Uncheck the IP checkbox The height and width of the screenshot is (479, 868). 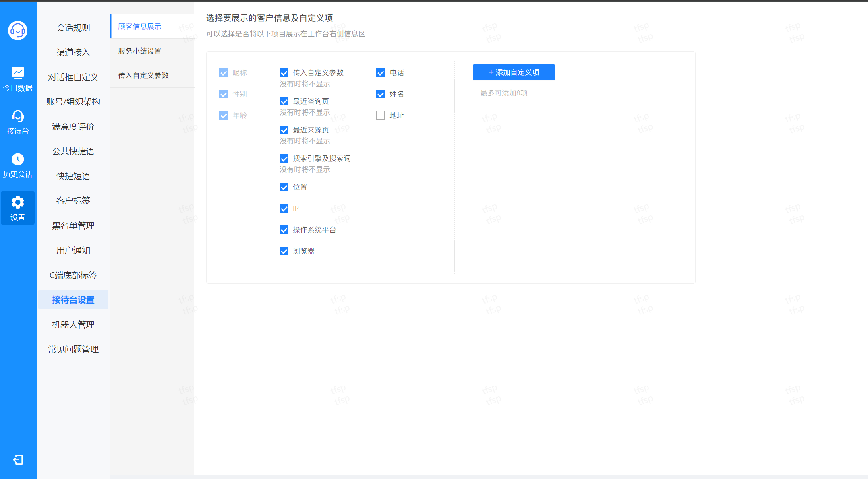(x=284, y=209)
